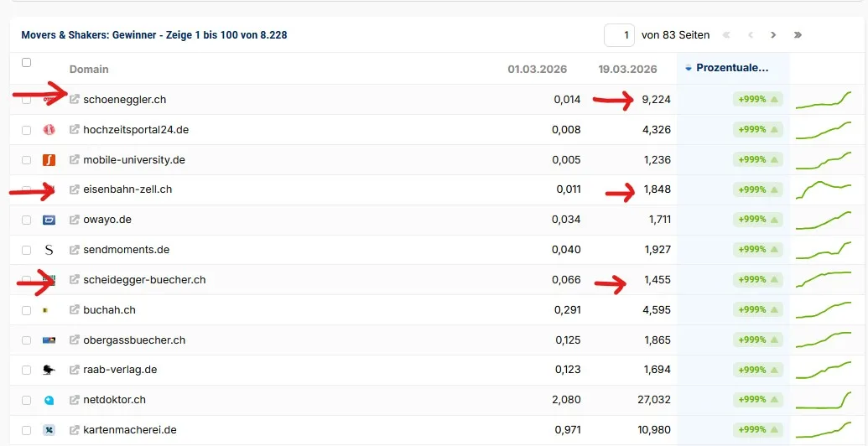
Task: Go to next results page arrow
Action: coord(773,35)
